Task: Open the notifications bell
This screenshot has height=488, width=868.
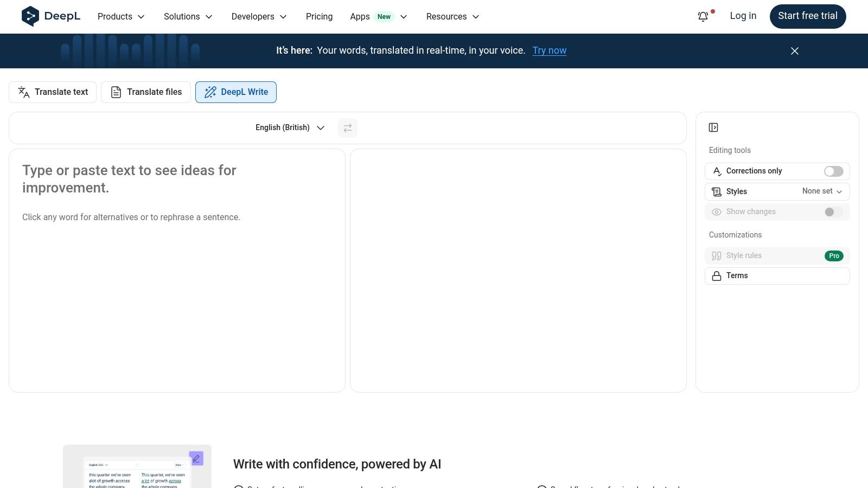Action: pyautogui.click(x=703, y=17)
